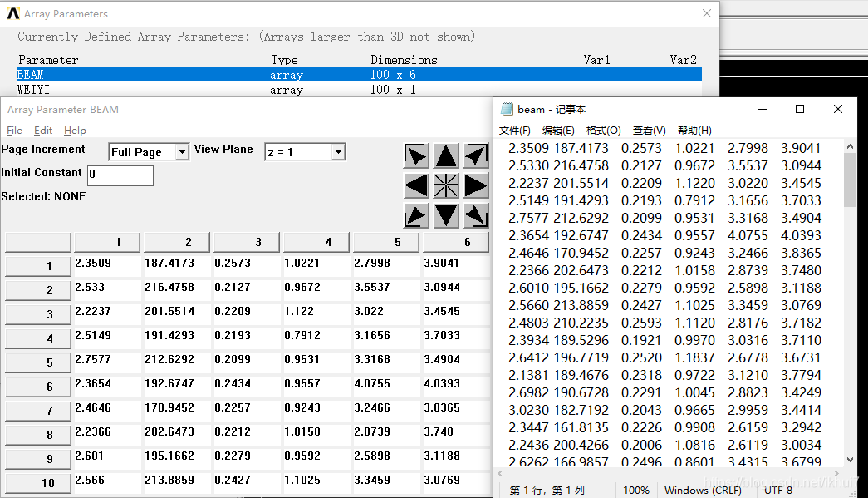Click column 2 header button

(x=177, y=242)
